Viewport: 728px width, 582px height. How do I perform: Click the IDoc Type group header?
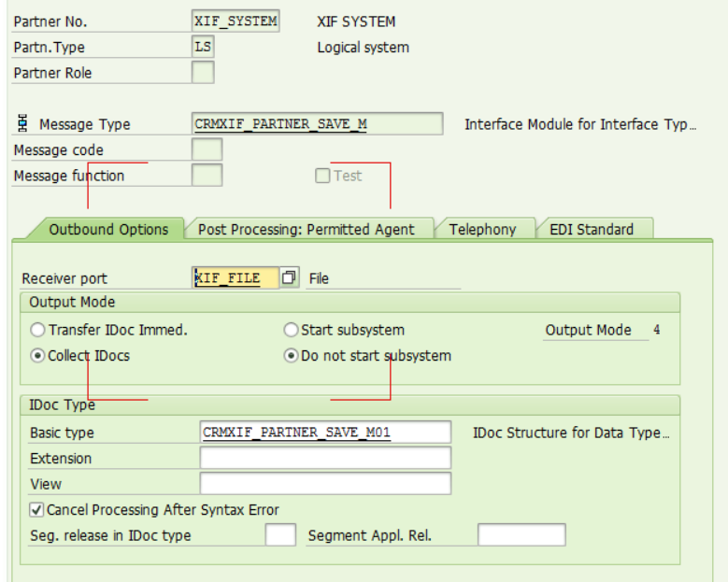[x=350, y=405]
